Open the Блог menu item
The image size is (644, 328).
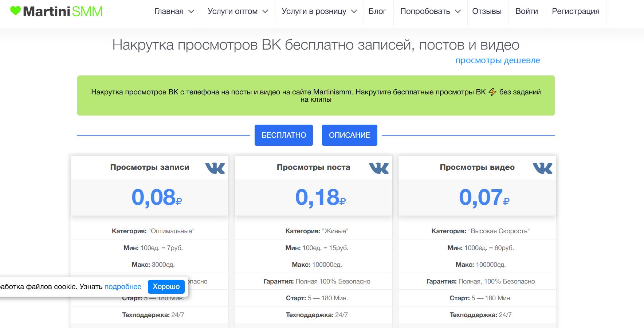point(378,11)
